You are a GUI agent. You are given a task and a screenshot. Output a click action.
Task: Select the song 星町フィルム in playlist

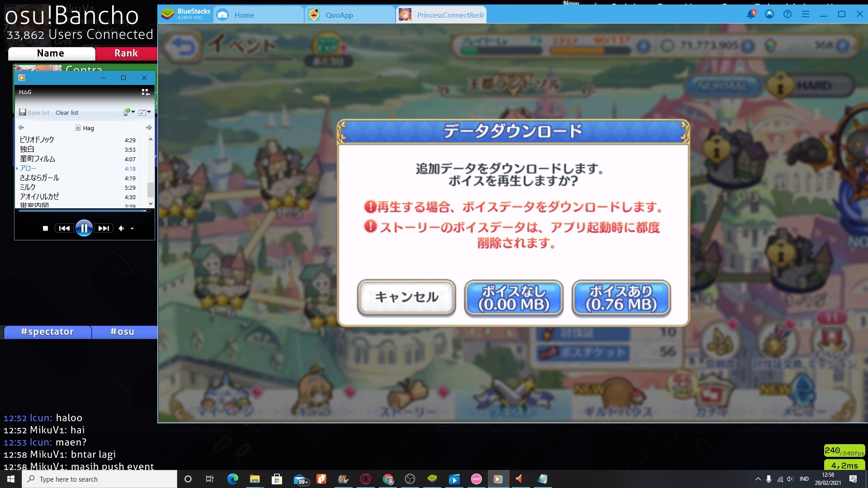(38, 159)
